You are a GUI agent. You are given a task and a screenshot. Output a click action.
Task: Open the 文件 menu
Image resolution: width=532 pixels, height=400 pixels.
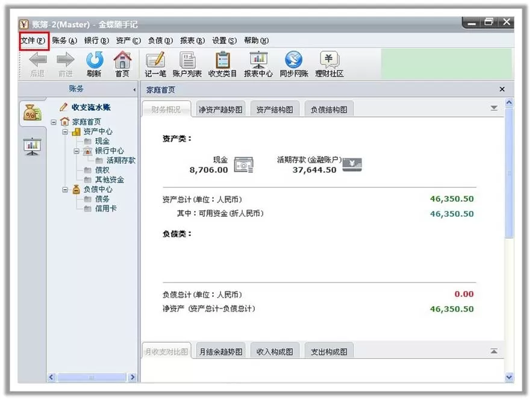(33, 41)
